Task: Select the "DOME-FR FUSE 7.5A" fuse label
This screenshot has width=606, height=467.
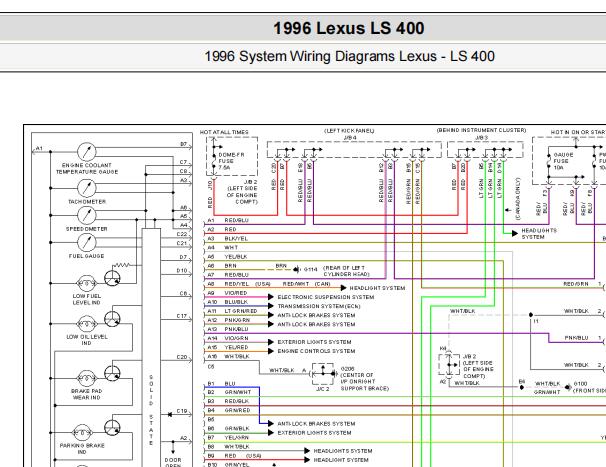Action: pos(231,161)
